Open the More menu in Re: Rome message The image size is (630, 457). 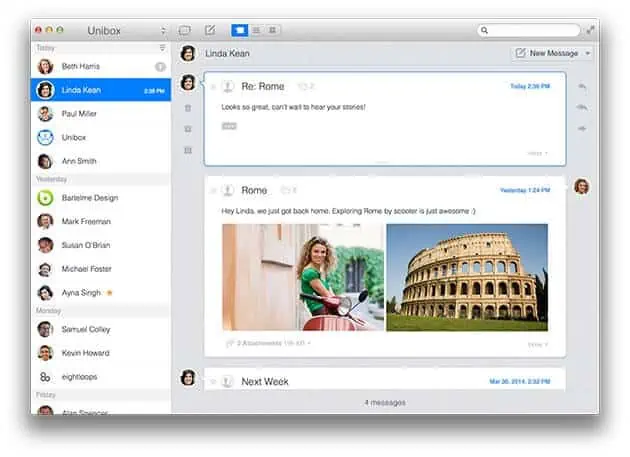point(537,154)
